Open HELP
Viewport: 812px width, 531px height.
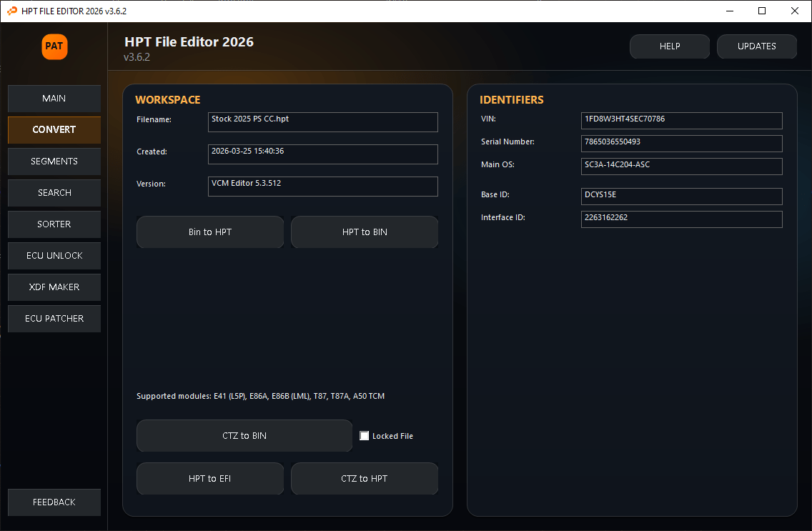click(x=670, y=46)
